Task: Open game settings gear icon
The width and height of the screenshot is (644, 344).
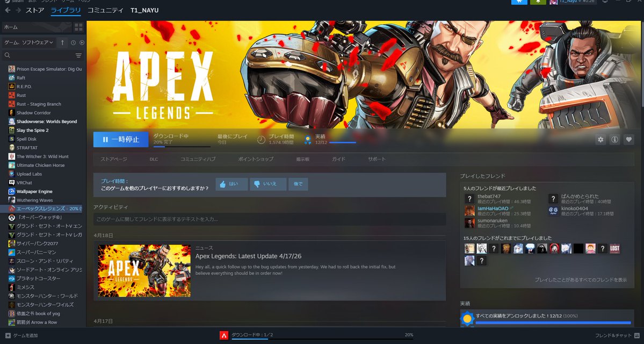Action: [601, 140]
